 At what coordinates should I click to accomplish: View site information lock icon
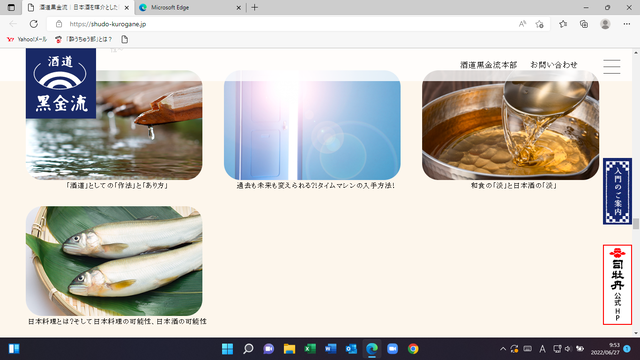pyautogui.click(x=59, y=24)
